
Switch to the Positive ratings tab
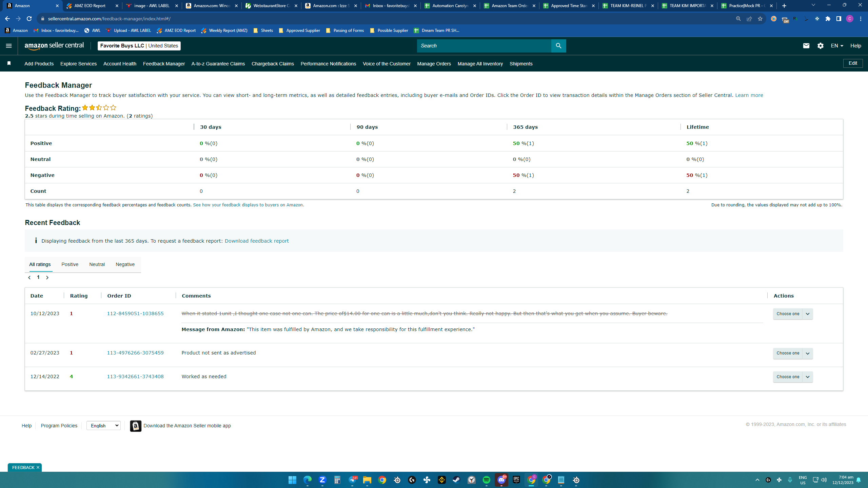pyautogui.click(x=70, y=264)
